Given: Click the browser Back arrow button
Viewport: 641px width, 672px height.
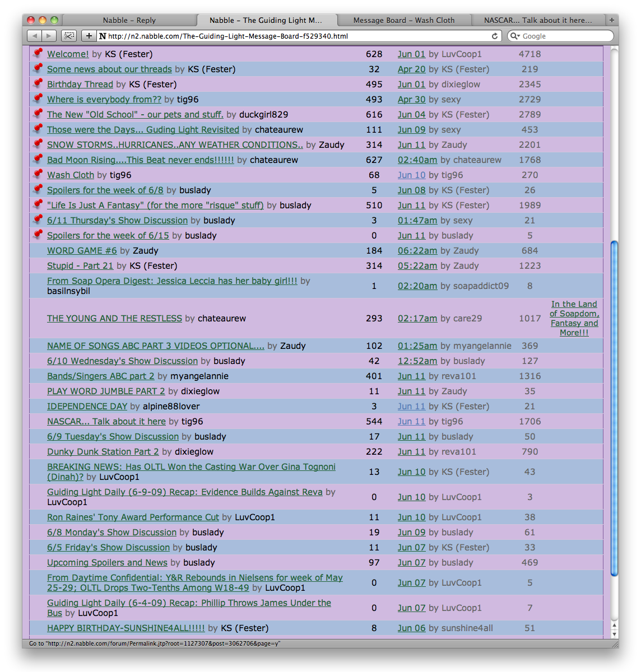Looking at the screenshot, I should [x=35, y=36].
